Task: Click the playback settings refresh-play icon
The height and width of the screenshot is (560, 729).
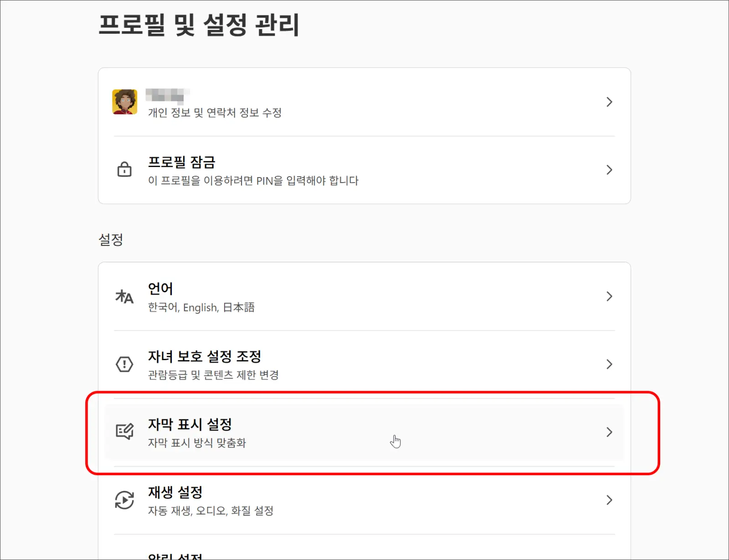Action: tap(124, 500)
